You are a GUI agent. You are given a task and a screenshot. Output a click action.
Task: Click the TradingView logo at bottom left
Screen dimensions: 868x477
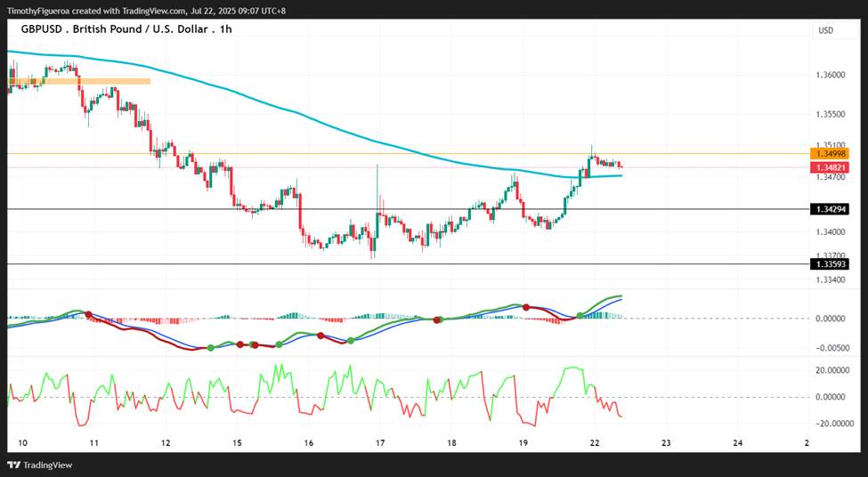(39, 465)
